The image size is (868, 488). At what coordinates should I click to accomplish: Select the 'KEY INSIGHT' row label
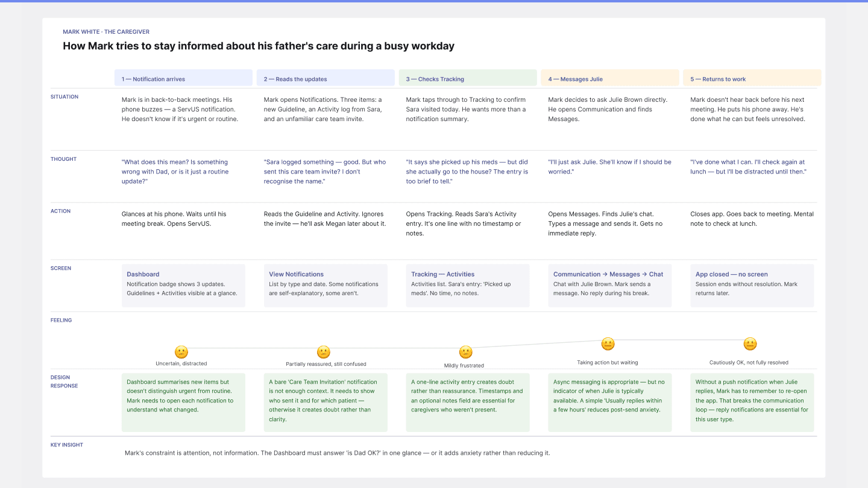click(x=67, y=445)
